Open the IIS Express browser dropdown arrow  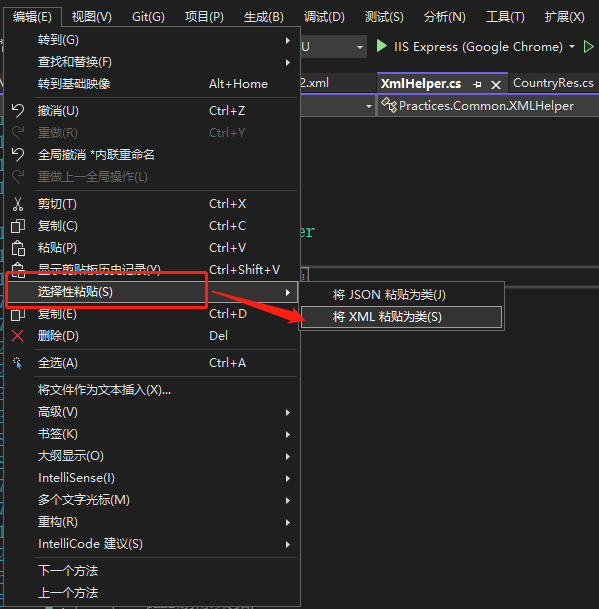coord(572,47)
